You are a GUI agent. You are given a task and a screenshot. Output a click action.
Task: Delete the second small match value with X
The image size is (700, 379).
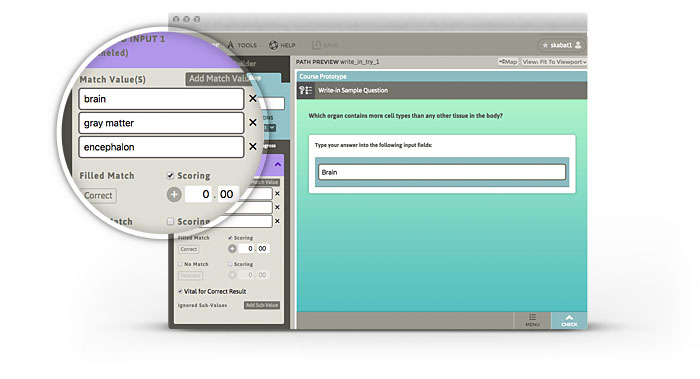[277, 208]
